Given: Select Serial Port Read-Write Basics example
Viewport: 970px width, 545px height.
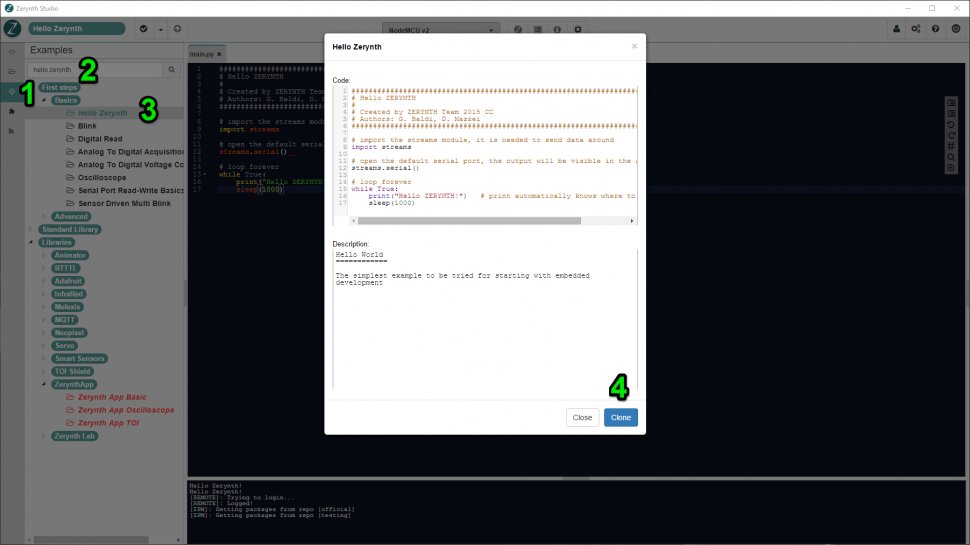Looking at the screenshot, I should pos(131,191).
